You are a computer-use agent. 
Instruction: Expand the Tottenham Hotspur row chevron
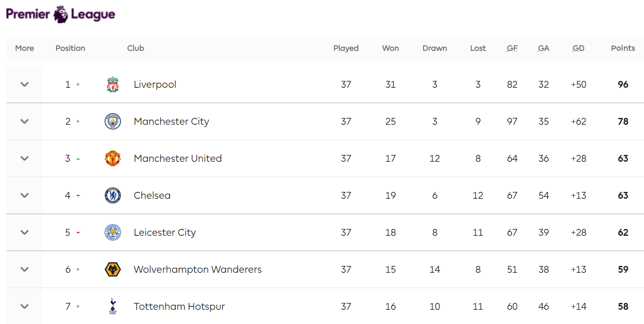click(25, 306)
